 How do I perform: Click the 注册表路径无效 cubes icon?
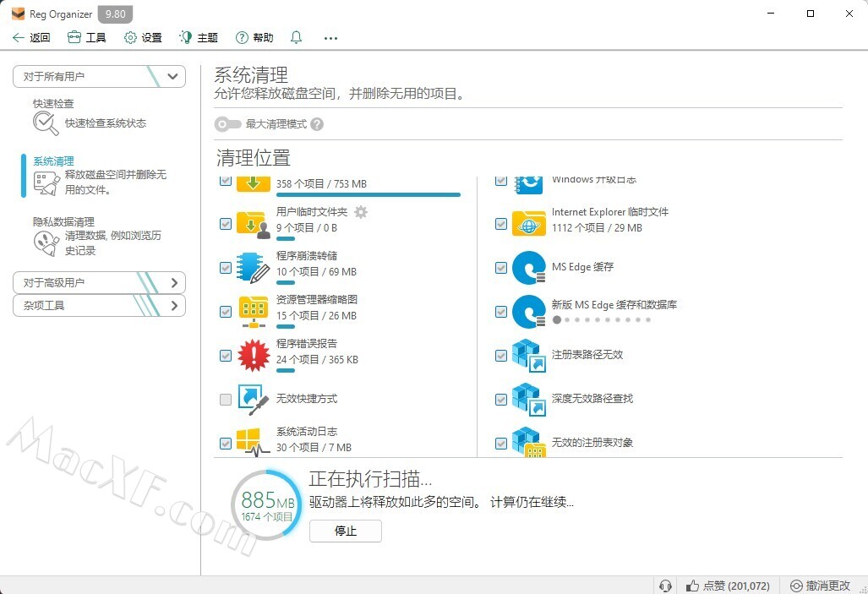point(529,356)
